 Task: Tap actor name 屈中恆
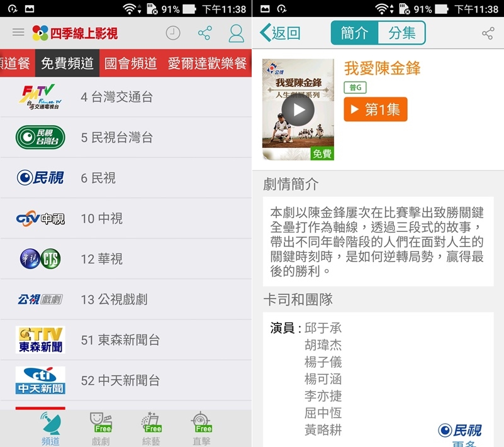click(323, 413)
